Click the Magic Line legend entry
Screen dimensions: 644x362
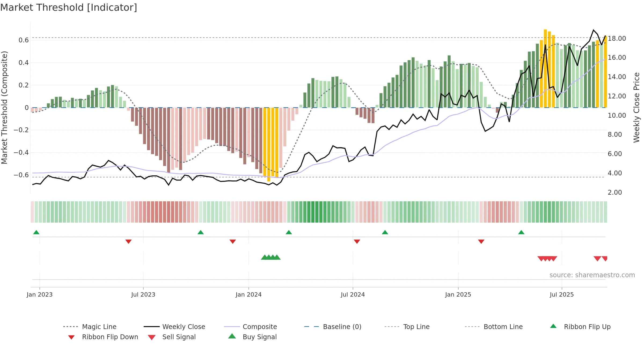click(x=90, y=327)
